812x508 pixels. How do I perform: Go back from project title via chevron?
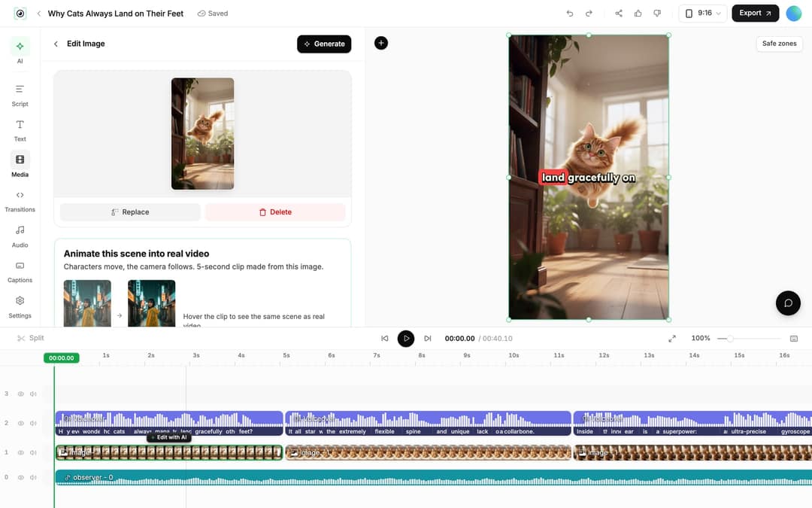pos(39,14)
